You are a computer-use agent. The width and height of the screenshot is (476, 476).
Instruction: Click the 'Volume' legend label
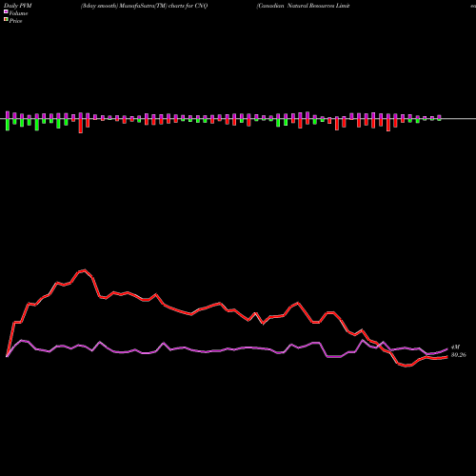(x=18, y=13)
